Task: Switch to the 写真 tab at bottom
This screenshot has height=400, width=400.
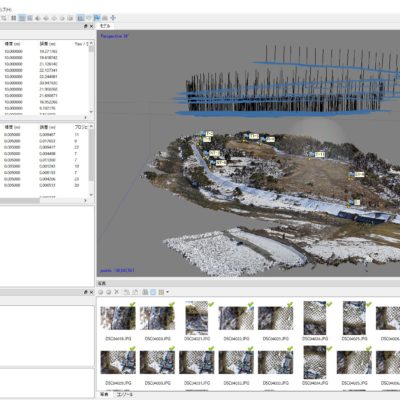Action: 104,394
